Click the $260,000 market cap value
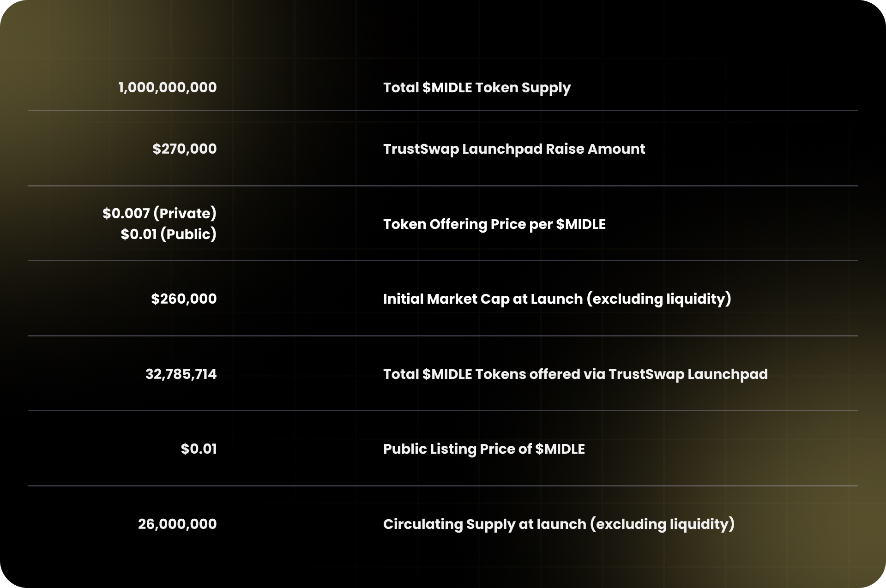The height and width of the screenshot is (588, 886). click(184, 299)
